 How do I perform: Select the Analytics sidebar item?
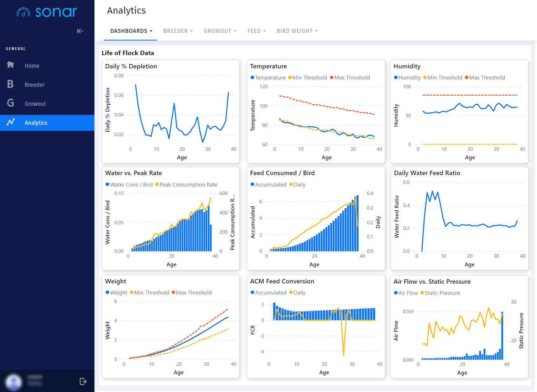point(47,123)
